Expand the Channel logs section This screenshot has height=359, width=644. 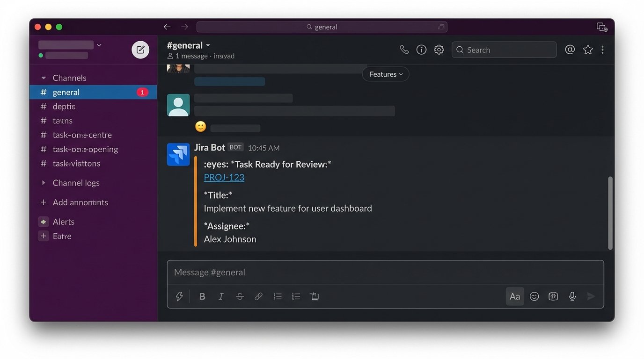[43, 183]
